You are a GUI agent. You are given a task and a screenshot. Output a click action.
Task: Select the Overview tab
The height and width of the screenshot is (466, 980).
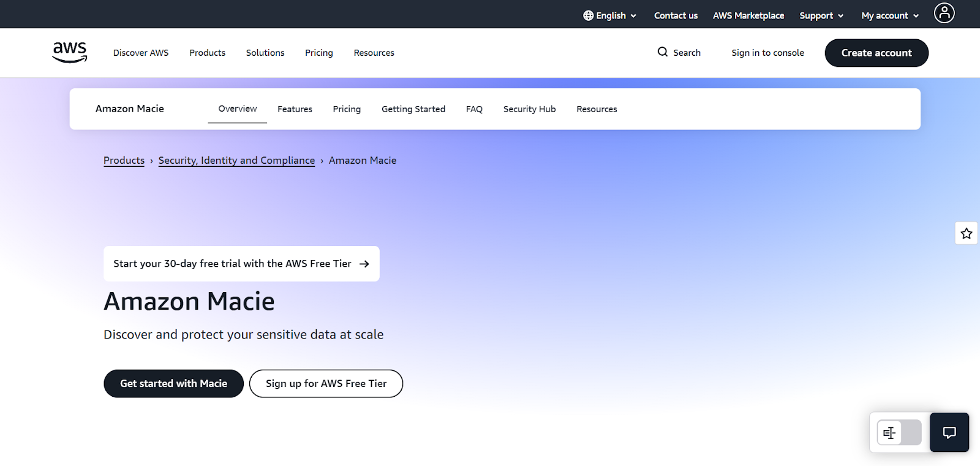pos(238,109)
